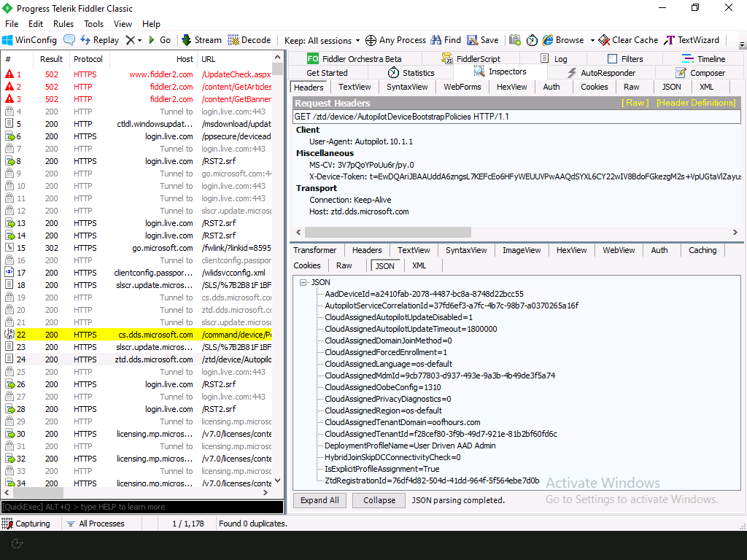Click the Header Definitions link
This screenshot has height=560, width=747.
695,103
